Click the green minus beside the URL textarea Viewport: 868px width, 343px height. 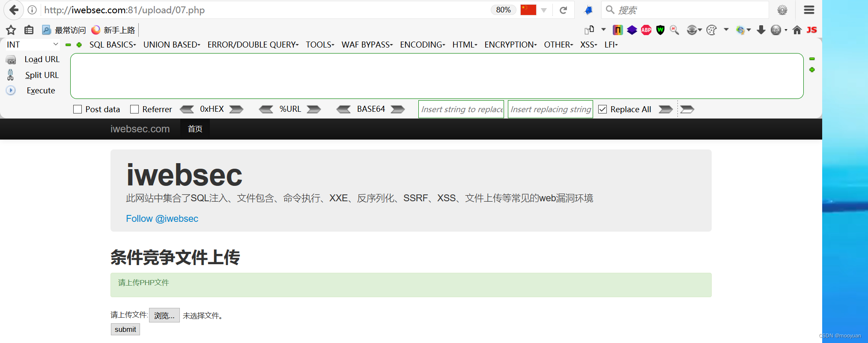tap(812, 59)
